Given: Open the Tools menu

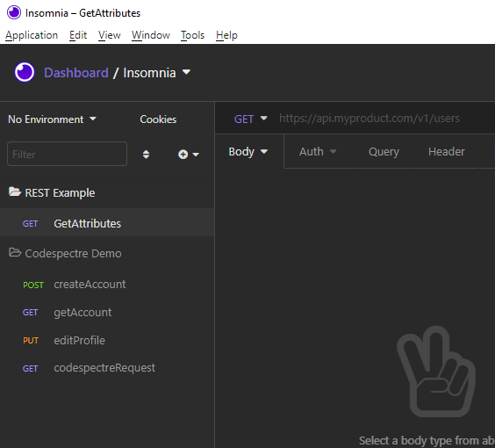Looking at the screenshot, I should click(x=192, y=35).
